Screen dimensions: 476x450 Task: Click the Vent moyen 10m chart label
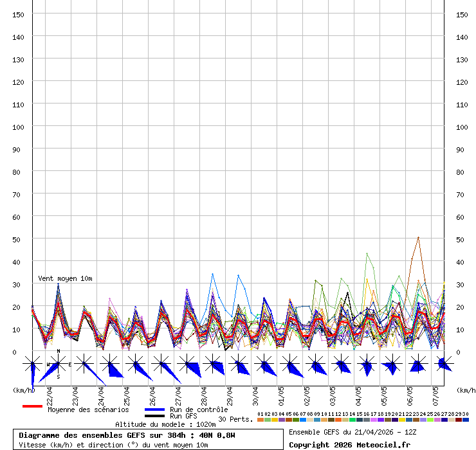(65, 278)
